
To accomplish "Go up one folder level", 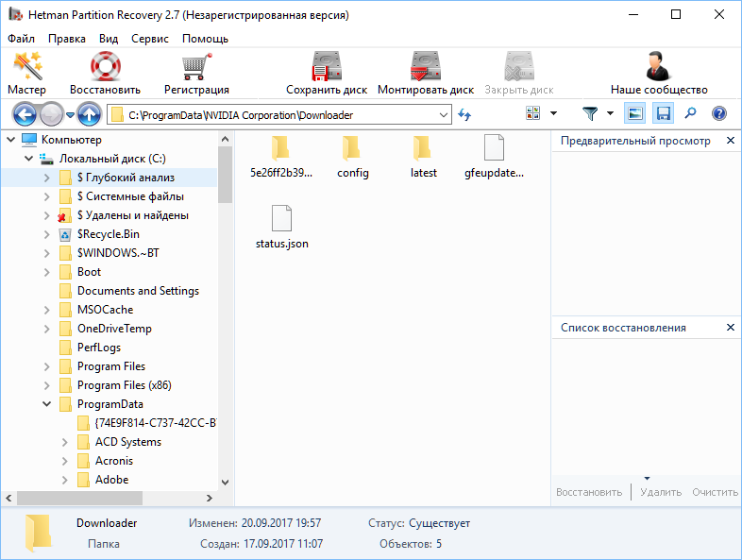I will 89,114.
